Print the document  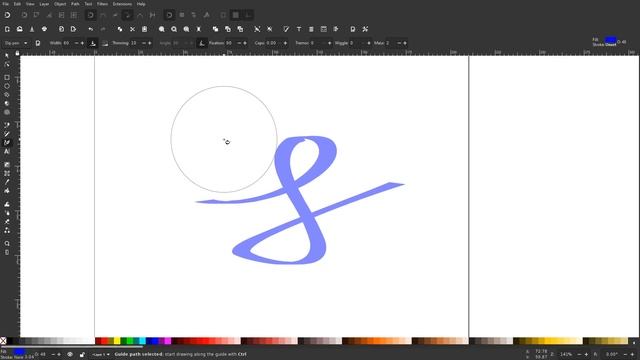[44, 29]
